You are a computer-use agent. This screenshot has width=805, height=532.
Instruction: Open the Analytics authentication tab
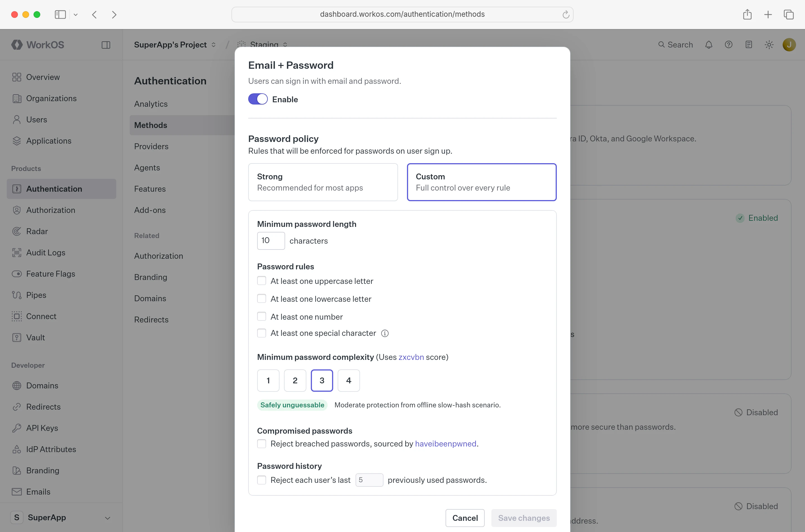(151, 104)
